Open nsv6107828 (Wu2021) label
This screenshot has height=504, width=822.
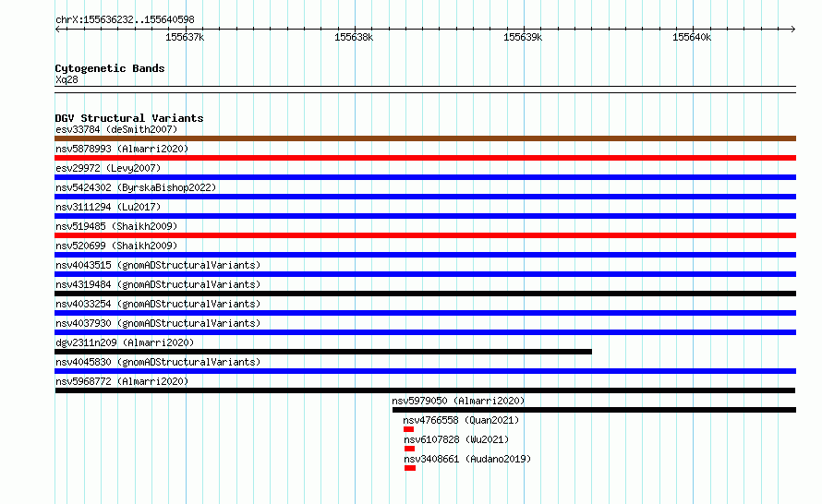(x=456, y=439)
